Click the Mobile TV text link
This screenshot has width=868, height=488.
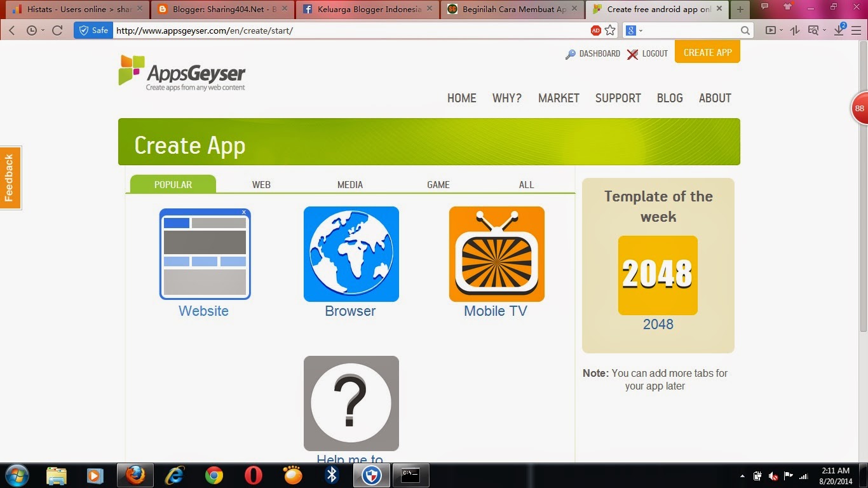tap(496, 311)
